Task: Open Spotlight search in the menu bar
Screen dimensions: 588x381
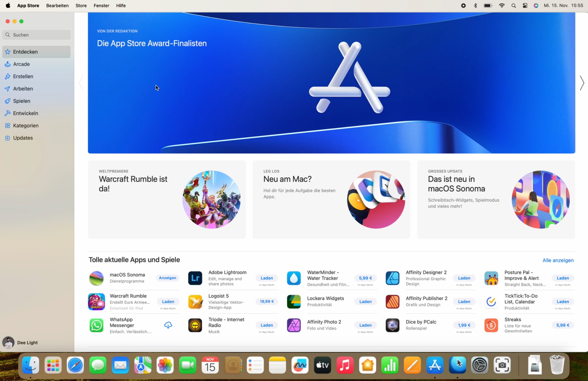Action: pyautogui.click(x=514, y=5)
